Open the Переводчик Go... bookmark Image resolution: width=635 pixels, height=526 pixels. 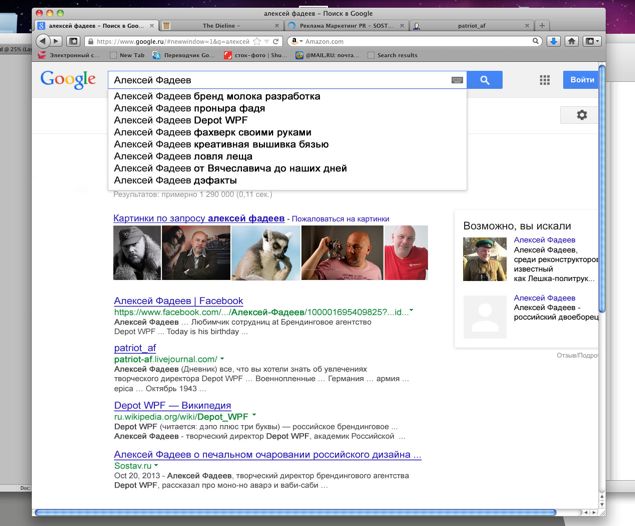coord(181,55)
